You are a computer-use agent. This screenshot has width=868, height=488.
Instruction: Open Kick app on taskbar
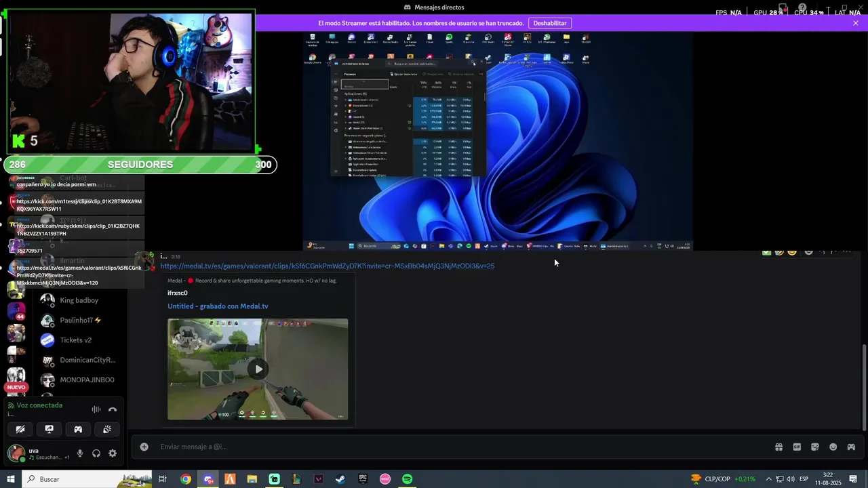(x=274, y=479)
